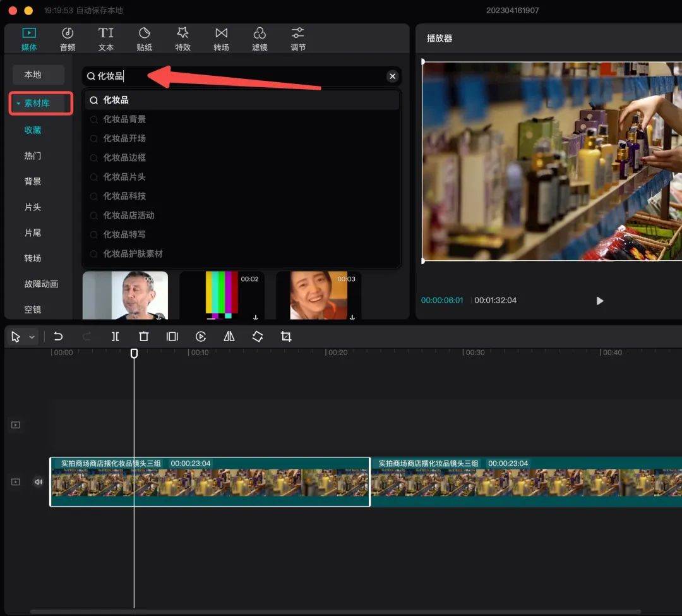Click the crop tool icon
This screenshot has height=616, width=682.
coord(286,336)
